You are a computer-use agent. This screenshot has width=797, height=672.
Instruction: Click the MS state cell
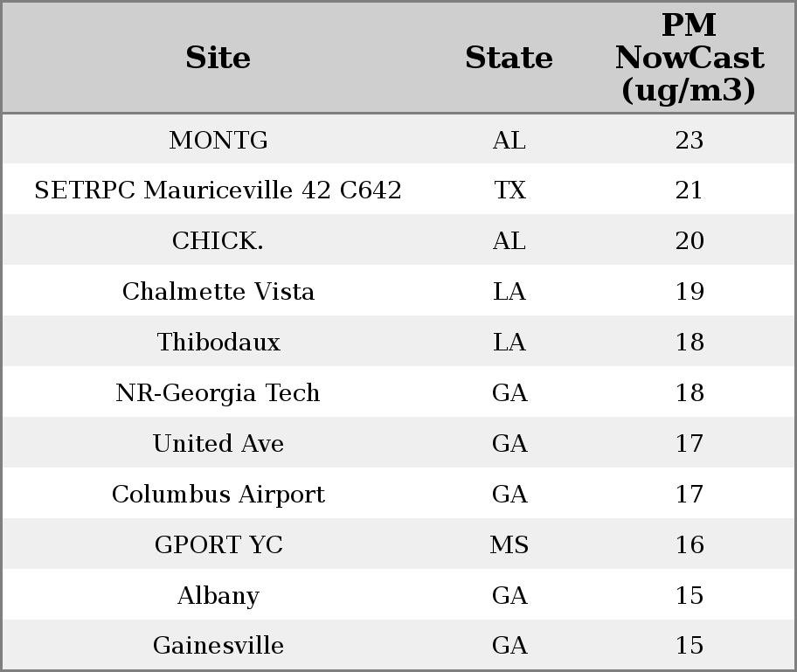(x=509, y=545)
